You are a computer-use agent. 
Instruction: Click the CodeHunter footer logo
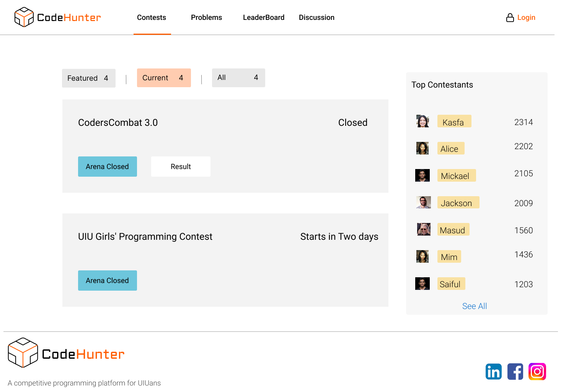pos(66,353)
